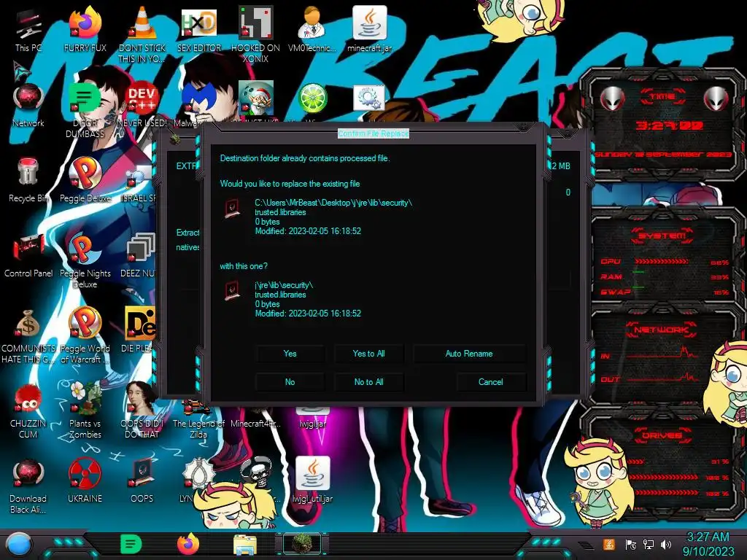Click the TIME gadget header

click(x=662, y=96)
